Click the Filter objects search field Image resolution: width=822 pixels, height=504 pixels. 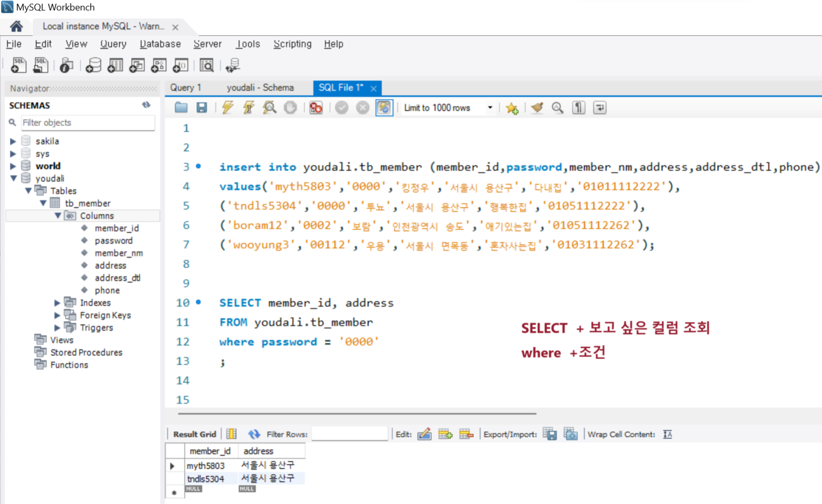pyautogui.click(x=88, y=123)
